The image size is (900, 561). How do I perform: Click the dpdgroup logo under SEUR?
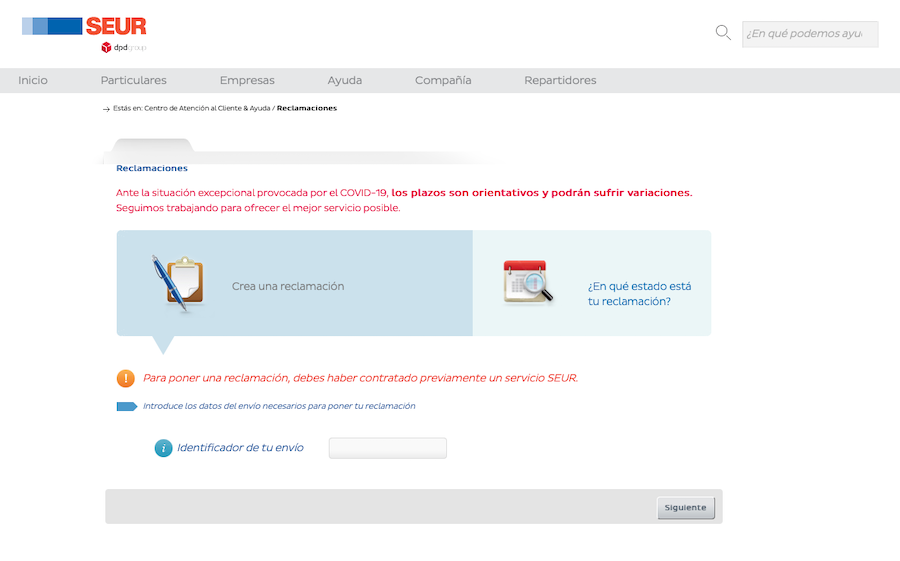click(x=123, y=47)
